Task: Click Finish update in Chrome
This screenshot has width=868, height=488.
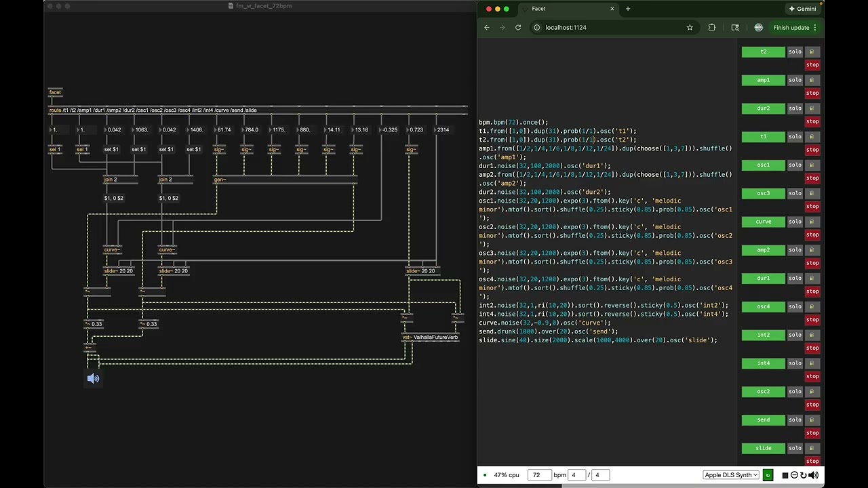Action: click(x=791, y=28)
